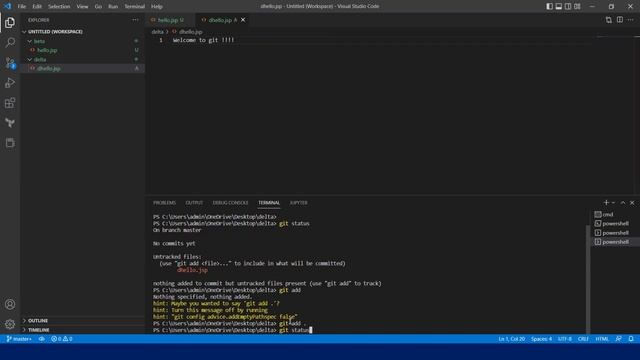Open the Edit menu
This screenshot has width=640, height=360.
(x=37, y=6)
